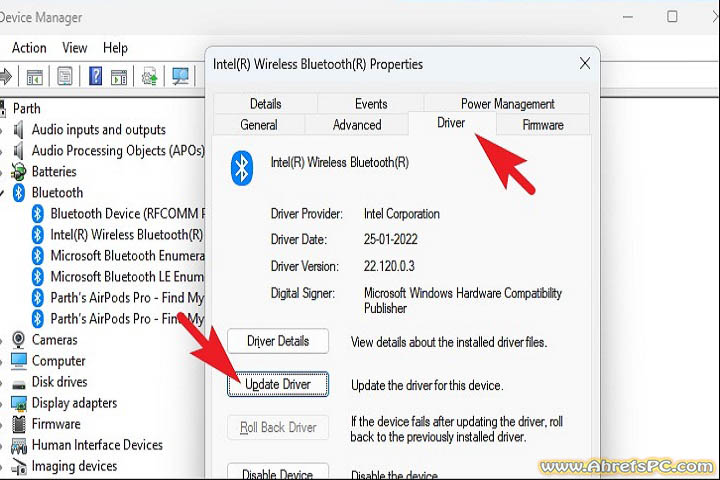The height and width of the screenshot is (480, 720).
Task: Select the Microsoft Bluetooth LE Enum tree item
Action: (x=127, y=277)
